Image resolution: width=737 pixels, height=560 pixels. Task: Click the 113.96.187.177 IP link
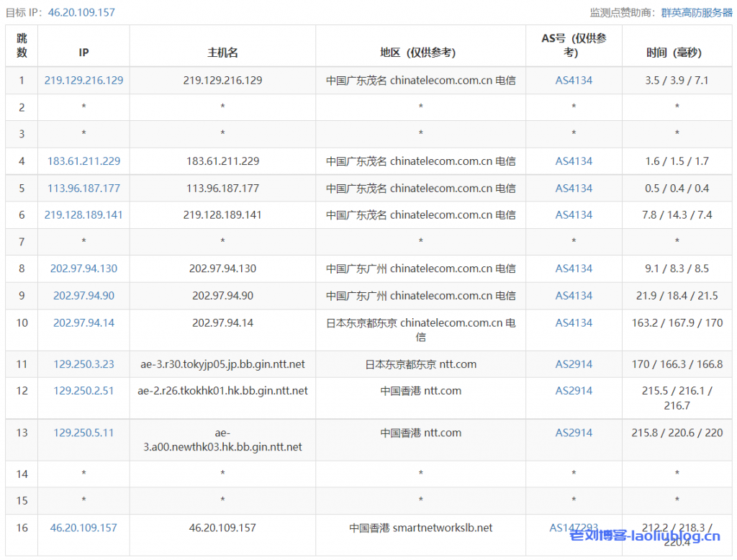(83, 188)
